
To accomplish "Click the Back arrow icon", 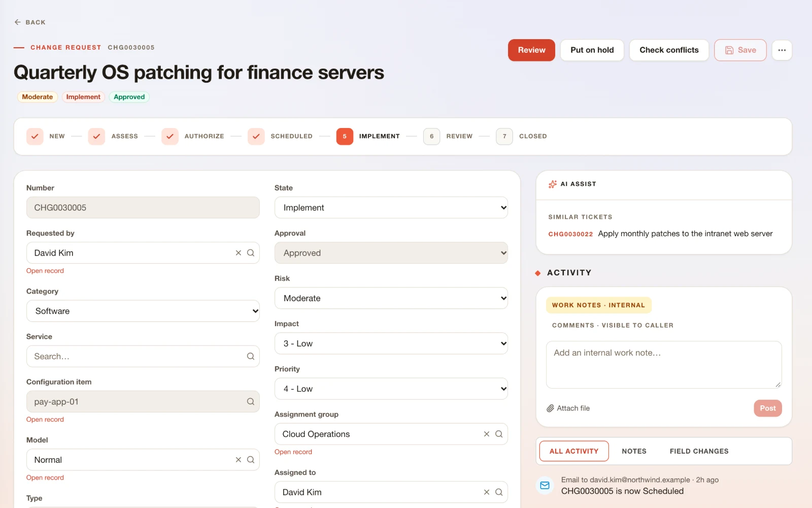I will coord(18,22).
